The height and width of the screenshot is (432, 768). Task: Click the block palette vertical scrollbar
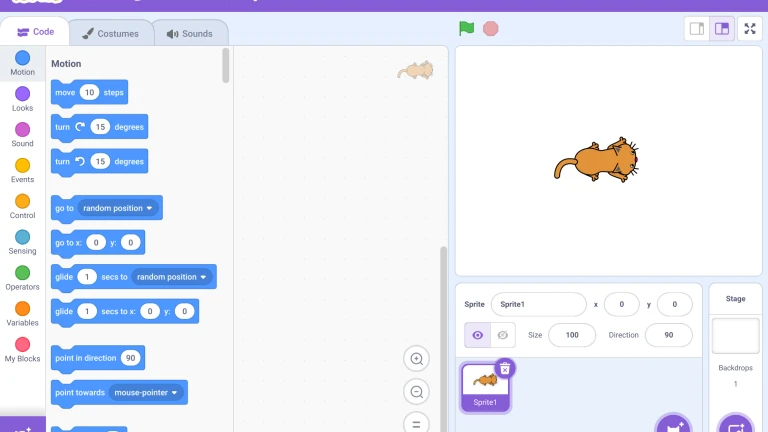tap(225, 65)
